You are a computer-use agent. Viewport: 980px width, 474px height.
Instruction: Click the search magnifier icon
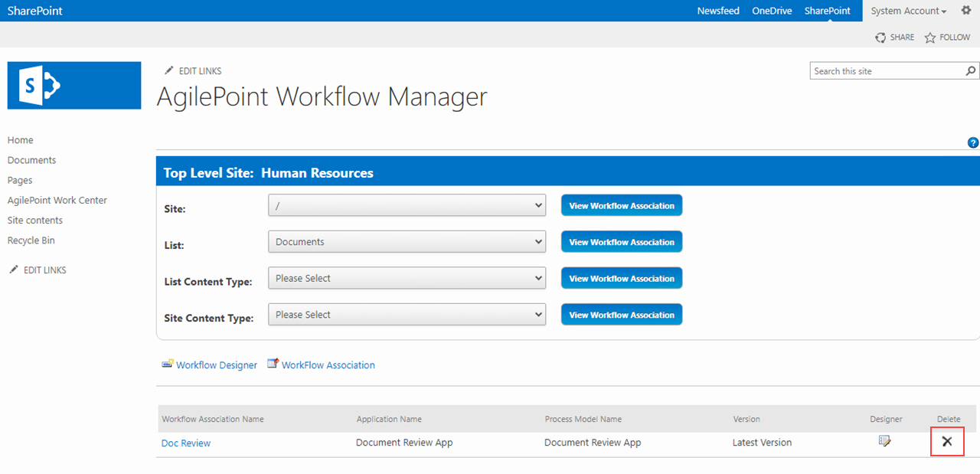coord(971,70)
